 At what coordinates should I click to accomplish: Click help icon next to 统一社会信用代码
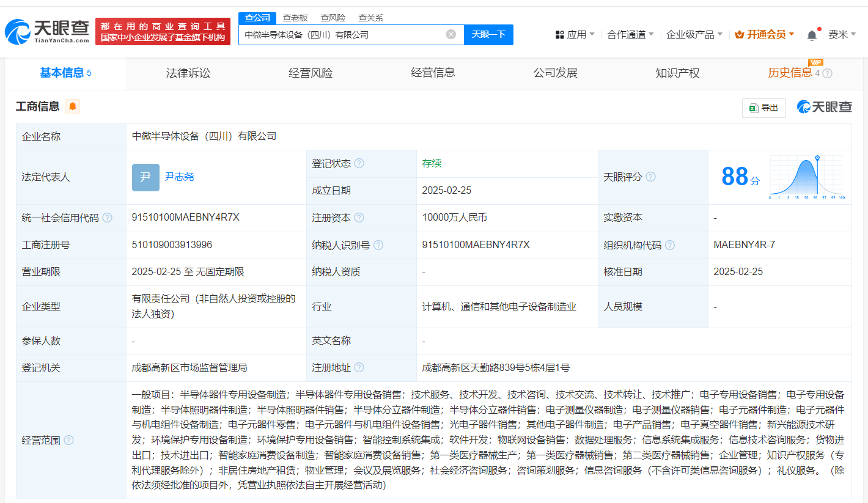coord(108,218)
